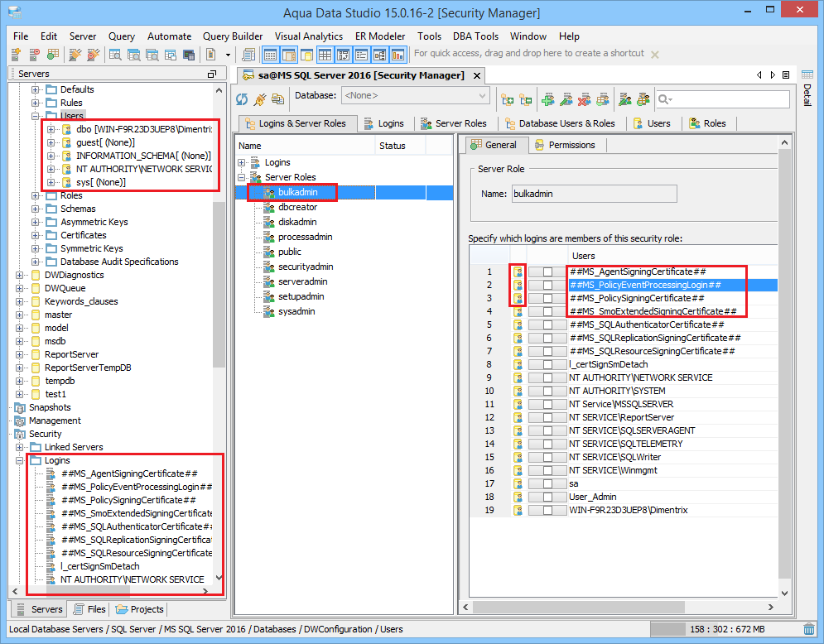Click the edit login icon with green pencil
Viewport: 824px width, 644px height.
tap(566, 99)
